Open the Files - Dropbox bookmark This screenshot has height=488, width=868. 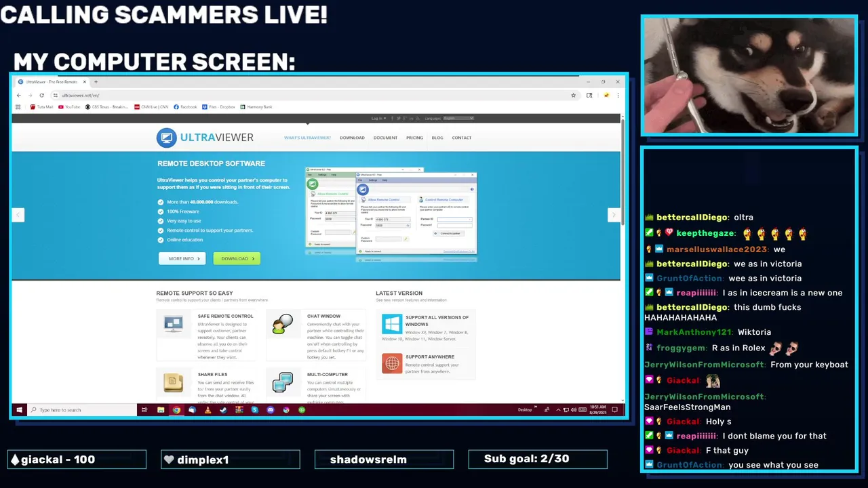(218, 107)
